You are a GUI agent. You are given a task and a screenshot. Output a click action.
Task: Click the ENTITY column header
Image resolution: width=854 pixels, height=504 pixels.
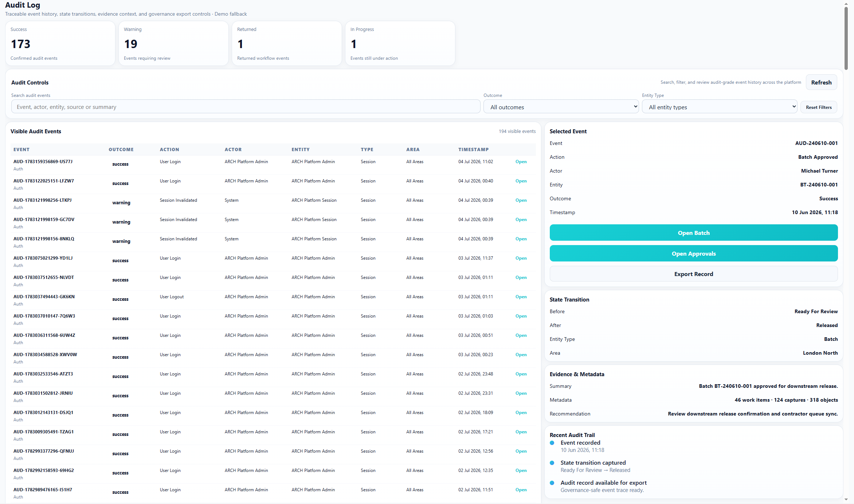[x=301, y=150]
